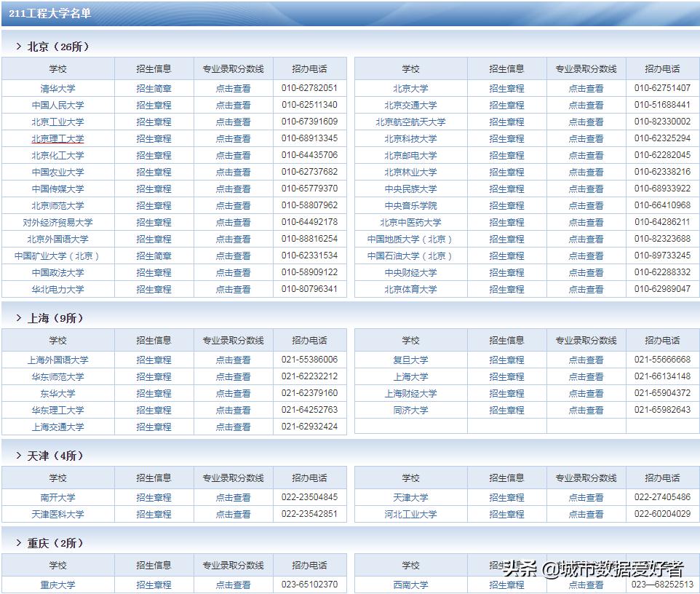Open the 东华大学 link
700x594 pixels.
58,394
